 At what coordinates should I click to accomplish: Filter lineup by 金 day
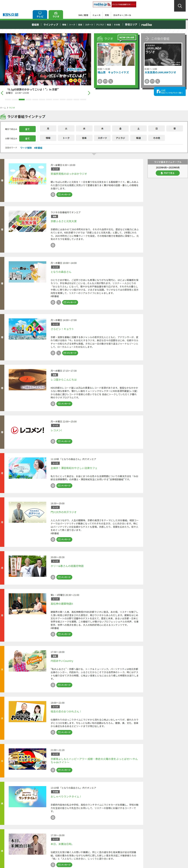(x=120, y=128)
